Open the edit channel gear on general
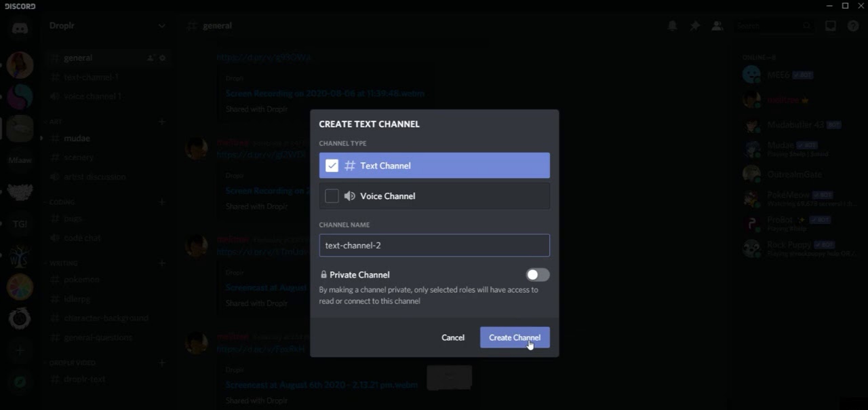The width and height of the screenshot is (868, 410). [x=162, y=58]
